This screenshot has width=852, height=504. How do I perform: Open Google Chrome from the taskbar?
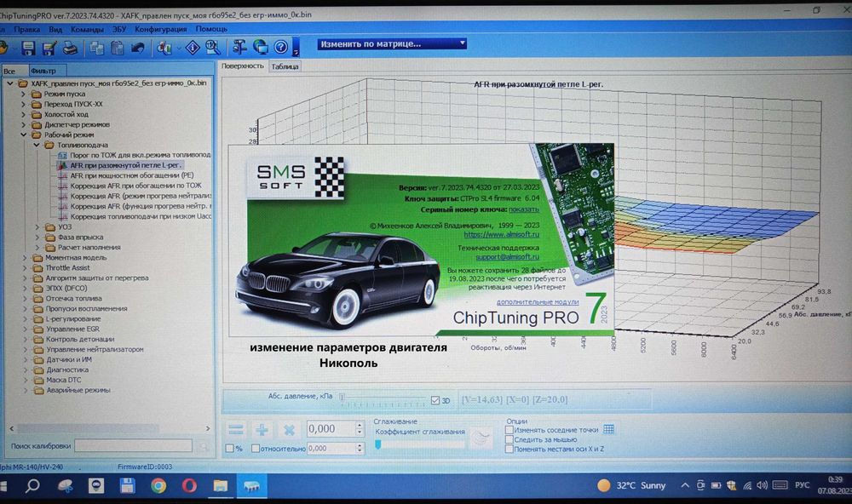pyautogui.click(x=158, y=485)
